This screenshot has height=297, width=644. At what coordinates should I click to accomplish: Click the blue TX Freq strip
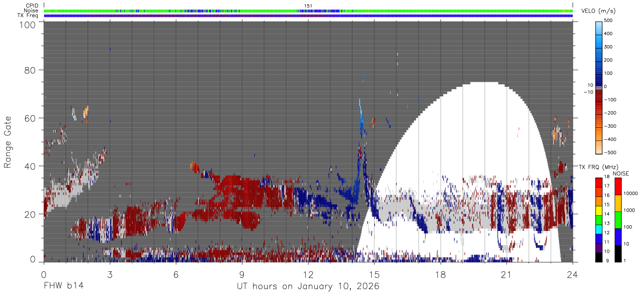click(308, 15)
